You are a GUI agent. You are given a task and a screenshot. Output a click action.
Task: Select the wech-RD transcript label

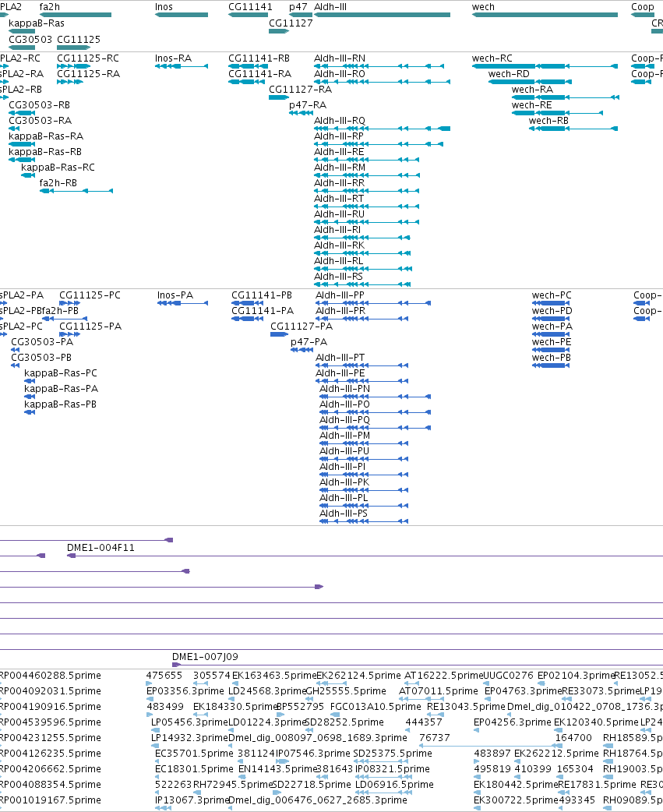(x=509, y=74)
